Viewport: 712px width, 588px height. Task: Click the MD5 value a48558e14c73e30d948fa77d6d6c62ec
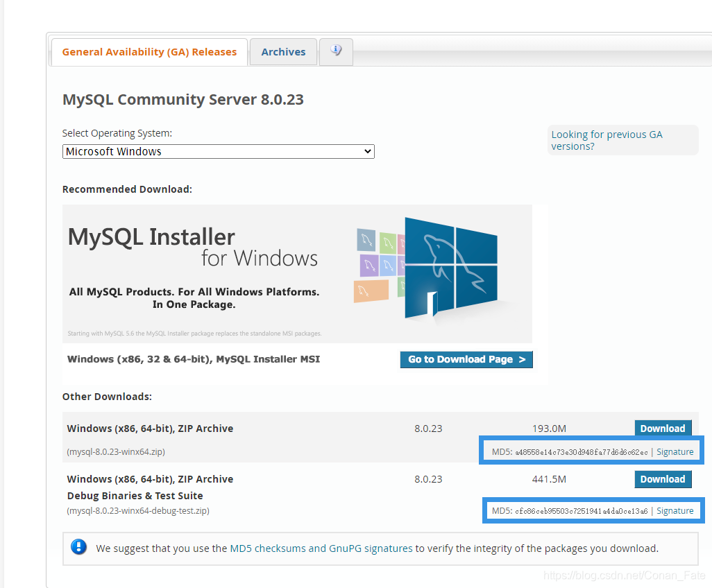[x=582, y=452]
